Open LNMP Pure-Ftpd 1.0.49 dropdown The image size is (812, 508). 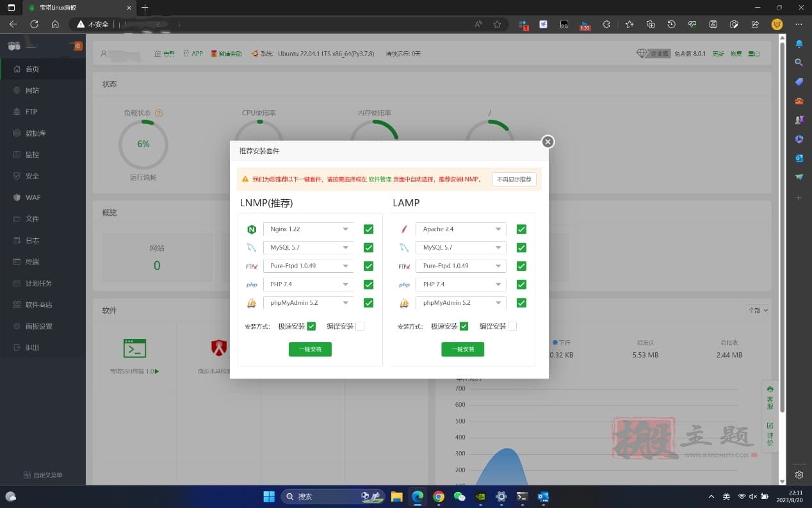click(308, 266)
